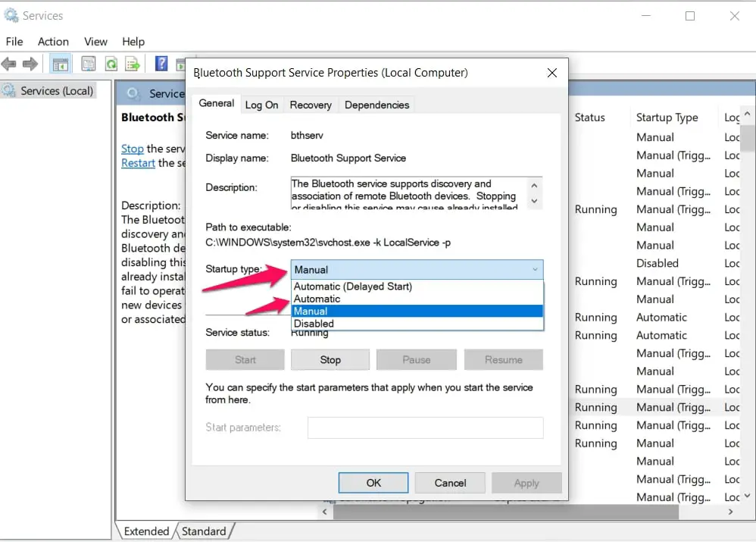Open the Dependencies tab
Screen dimensions: 756x542
[x=376, y=105]
